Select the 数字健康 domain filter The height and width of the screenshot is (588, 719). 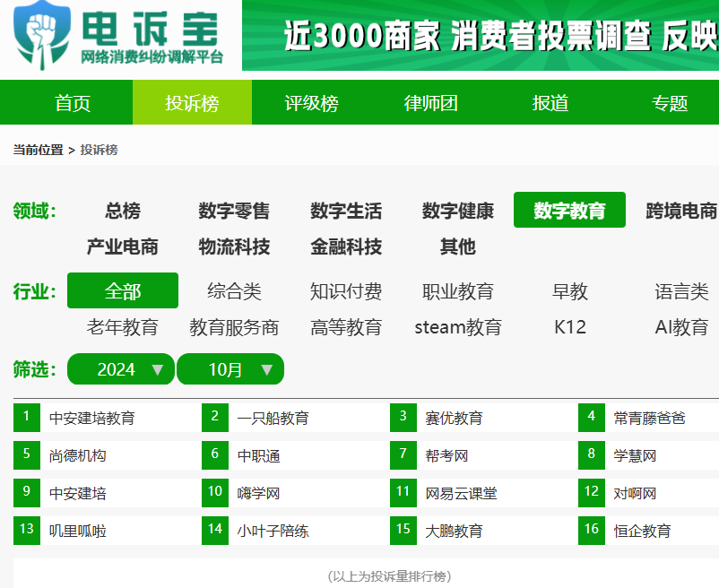pos(457,211)
